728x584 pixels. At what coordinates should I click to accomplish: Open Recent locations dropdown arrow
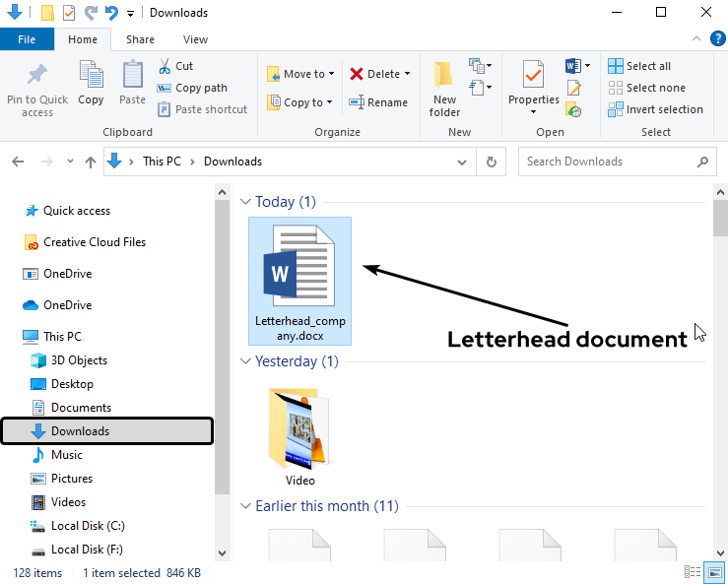point(70,162)
